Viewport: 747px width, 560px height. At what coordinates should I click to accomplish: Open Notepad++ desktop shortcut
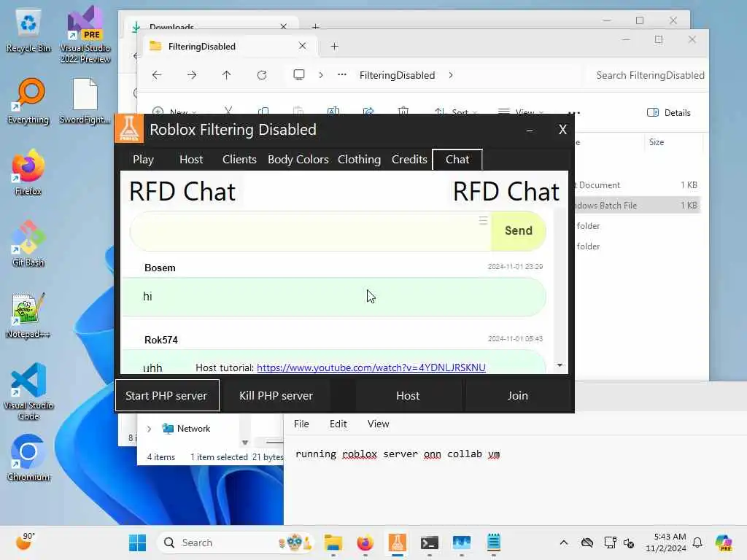tap(28, 315)
